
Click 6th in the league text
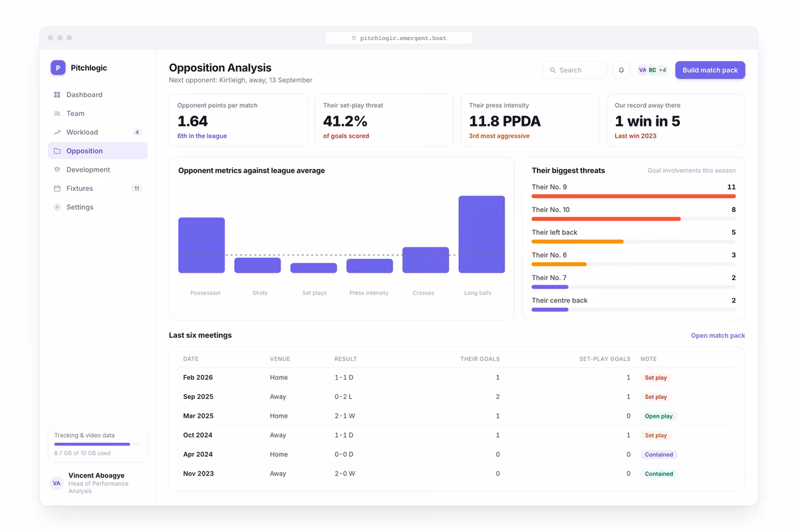coord(201,136)
